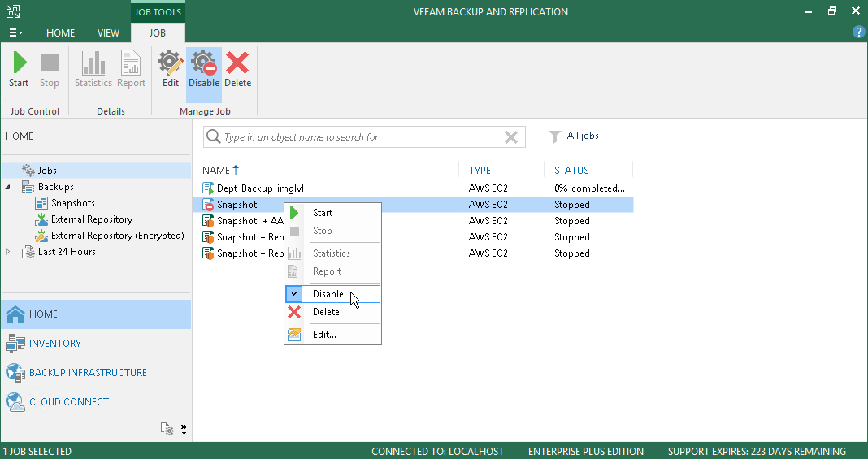Open the help question mark icon

pyautogui.click(x=858, y=32)
